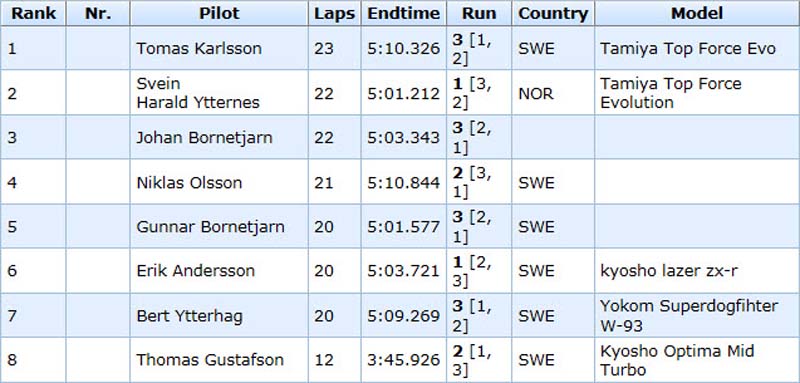Click the Model column header
This screenshot has width=800, height=383.
(697, 13)
